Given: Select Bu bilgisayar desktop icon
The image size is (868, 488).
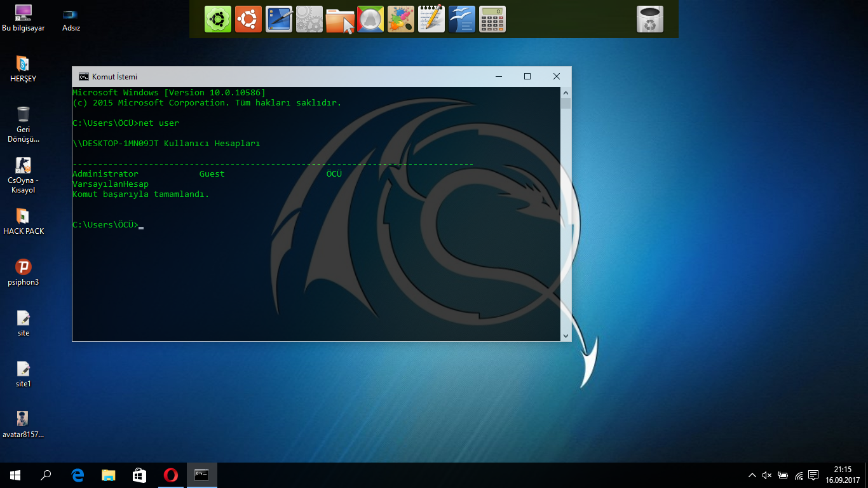Looking at the screenshot, I should (x=24, y=18).
